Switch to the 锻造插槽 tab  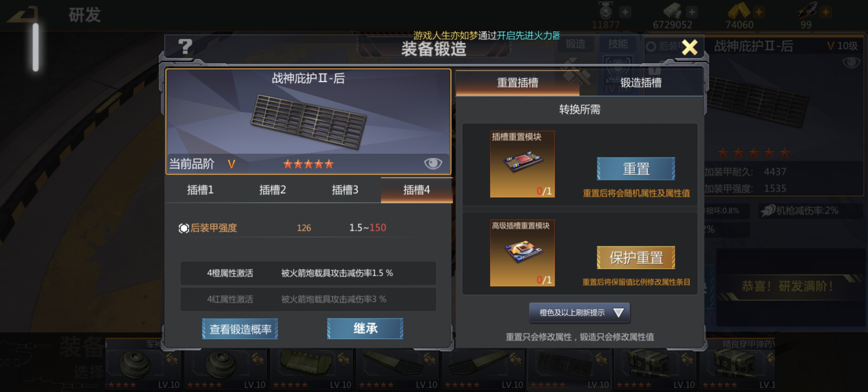point(641,82)
